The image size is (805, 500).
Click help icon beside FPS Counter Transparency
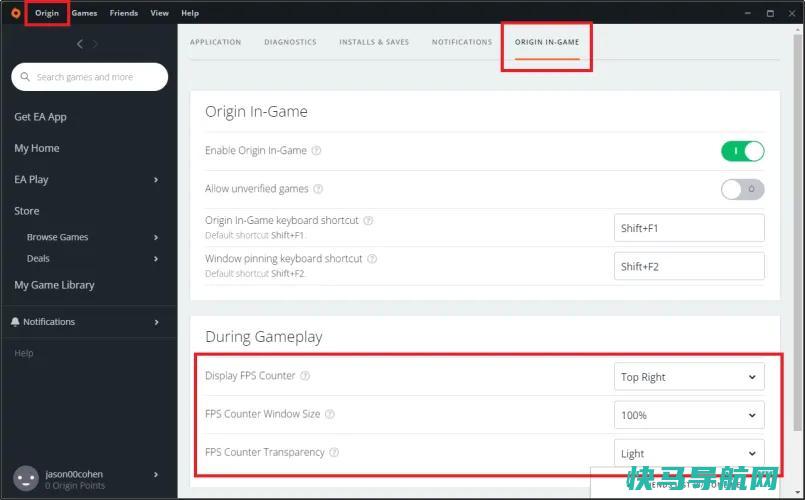point(334,452)
